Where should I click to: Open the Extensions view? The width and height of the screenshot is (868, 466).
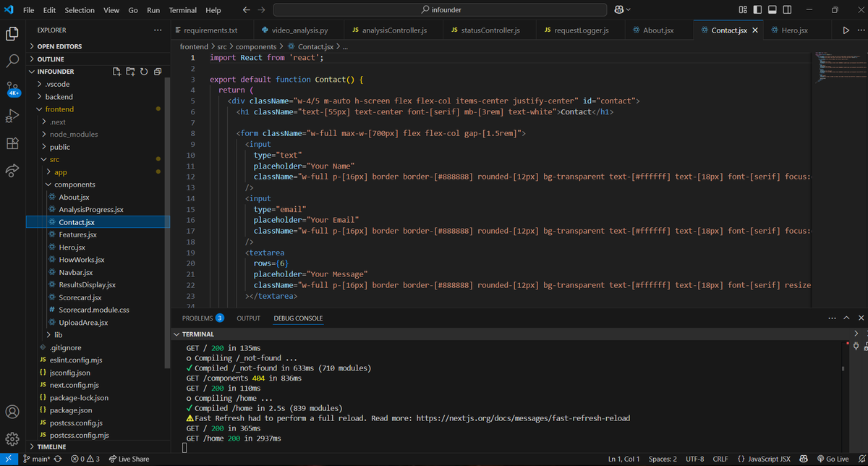coord(12,143)
